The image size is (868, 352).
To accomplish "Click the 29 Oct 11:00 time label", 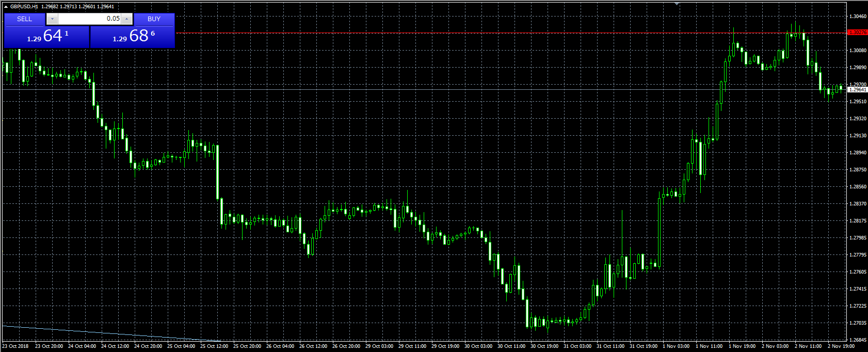I will (412, 346).
